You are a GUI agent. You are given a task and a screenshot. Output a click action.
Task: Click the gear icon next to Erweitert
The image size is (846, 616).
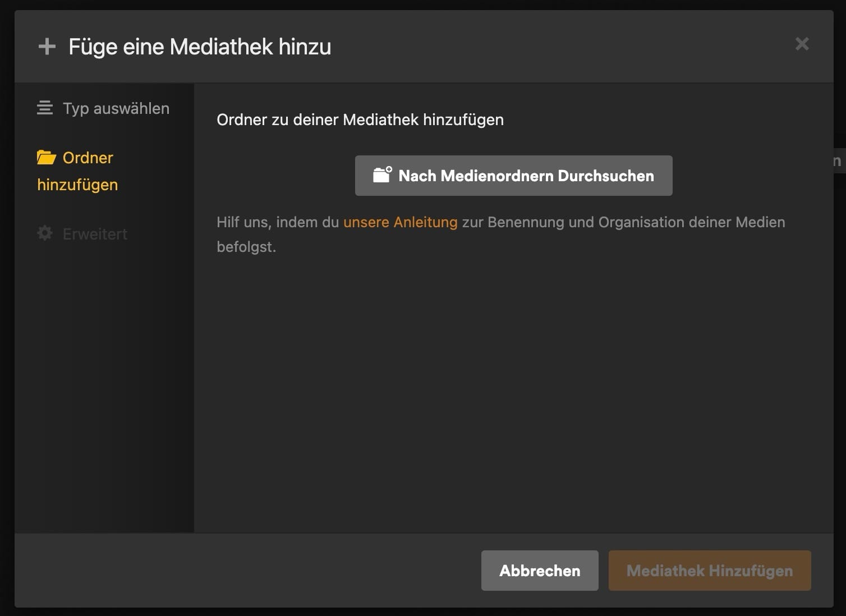tap(45, 233)
